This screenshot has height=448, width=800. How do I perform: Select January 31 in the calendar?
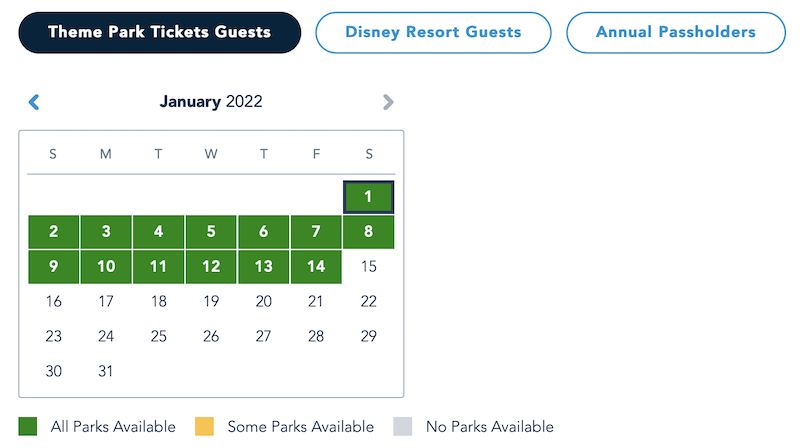[106, 371]
